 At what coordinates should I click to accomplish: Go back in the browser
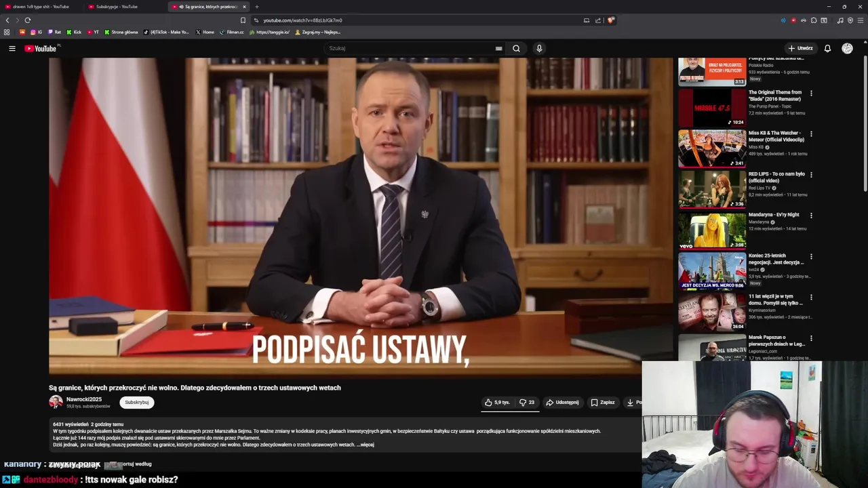coord(7,20)
